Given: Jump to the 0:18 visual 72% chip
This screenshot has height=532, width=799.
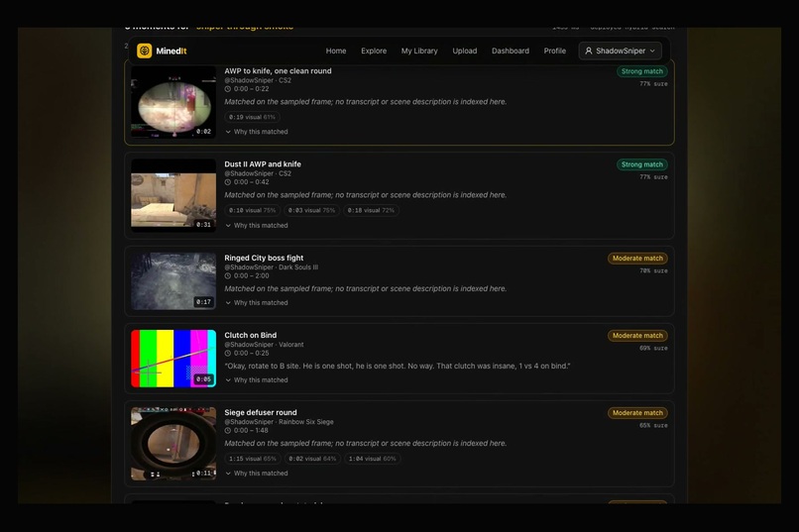Looking at the screenshot, I should pos(371,210).
